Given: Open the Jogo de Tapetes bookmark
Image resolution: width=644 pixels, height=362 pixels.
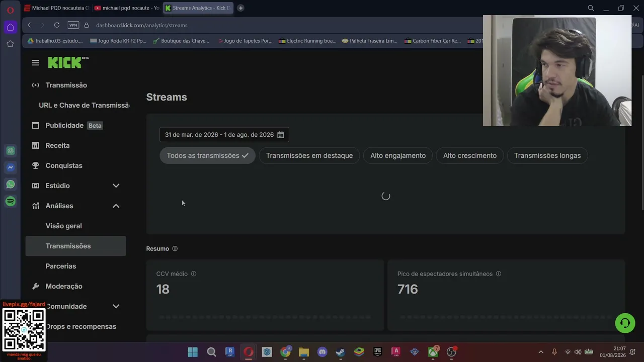Looking at the screenshot, I should click(x=245, y=41).
